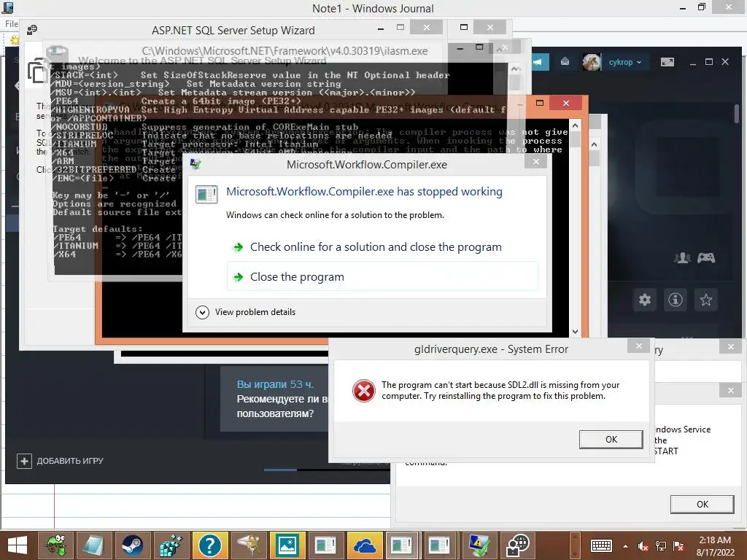Choose Close the program option
Image resolution: width=747 pixels, height=560 pixels.
[382, 276]
